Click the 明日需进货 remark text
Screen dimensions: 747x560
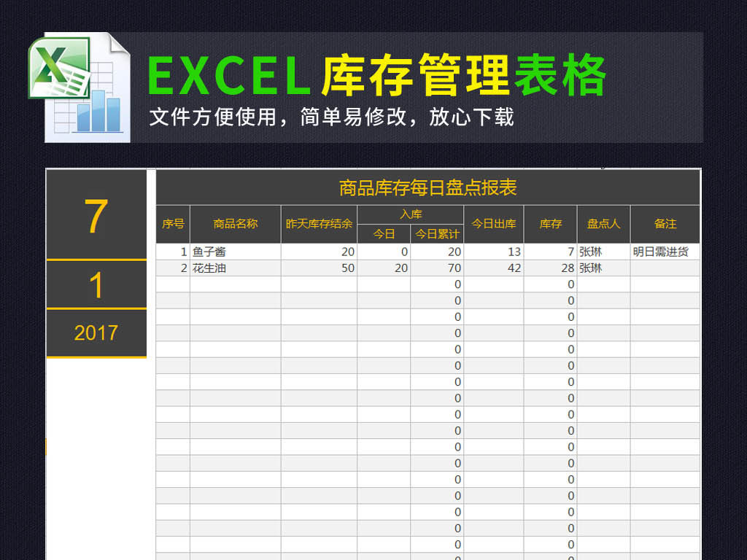(662, 251)
